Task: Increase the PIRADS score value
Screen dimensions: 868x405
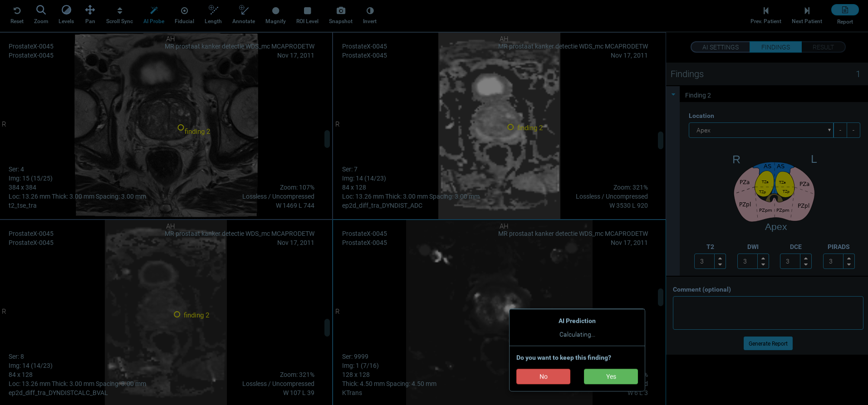Action: coord(849,258)
